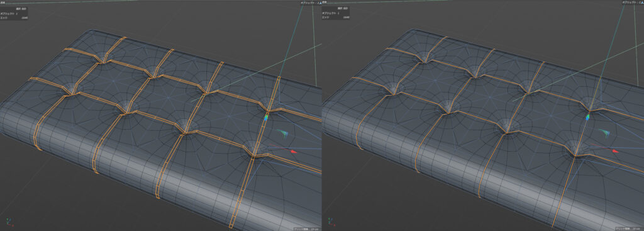Click the blue-green axis handle in right viewport
Viewport: 644px width, 231px height.
588,118
